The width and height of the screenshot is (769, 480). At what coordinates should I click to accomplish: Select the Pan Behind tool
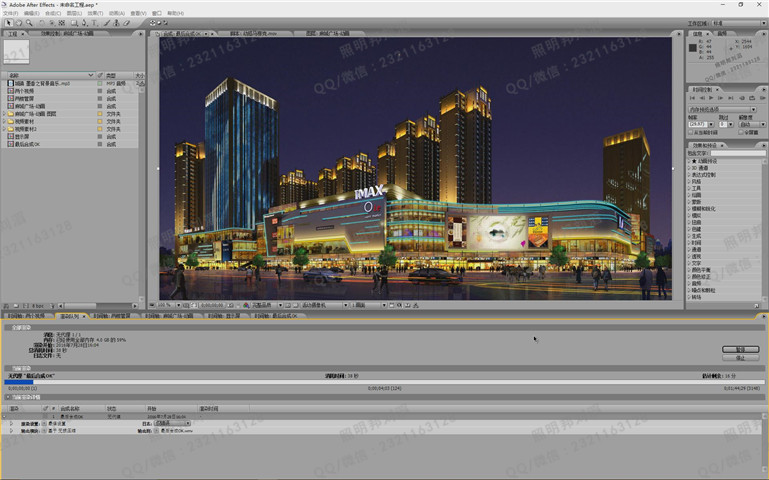point(52,23)
